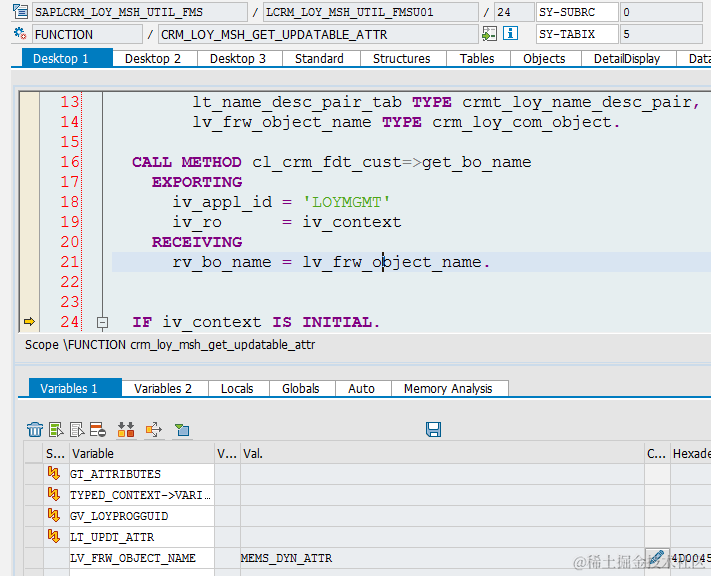
Task: Select the Structures tab
Action: tap(403, 59)
